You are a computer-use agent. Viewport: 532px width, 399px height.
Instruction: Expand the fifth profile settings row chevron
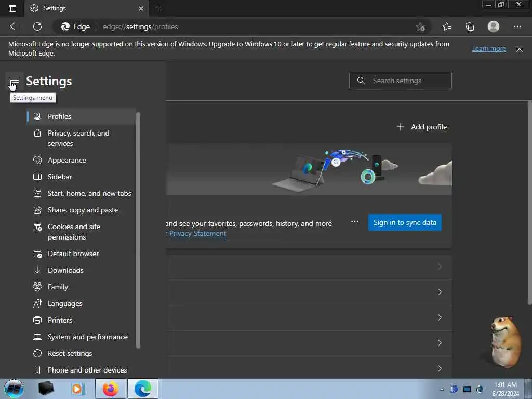pos(440,368)
